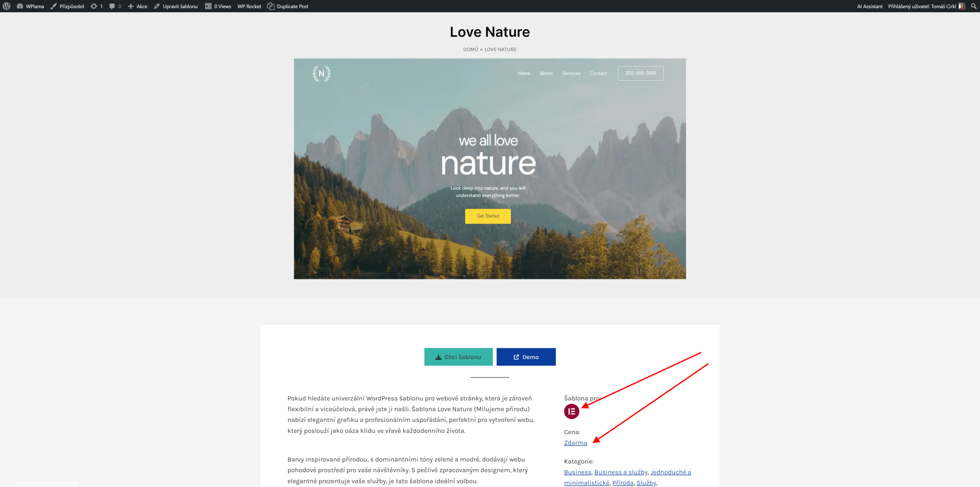Click the Kategorie: label text

click(x=579, y=461)
